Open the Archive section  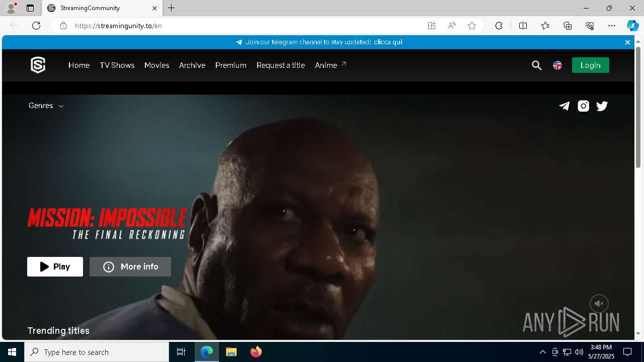192,65
